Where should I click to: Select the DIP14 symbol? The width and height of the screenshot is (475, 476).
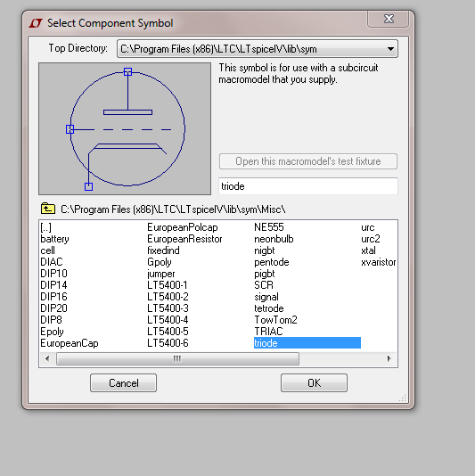pos(53,285)
